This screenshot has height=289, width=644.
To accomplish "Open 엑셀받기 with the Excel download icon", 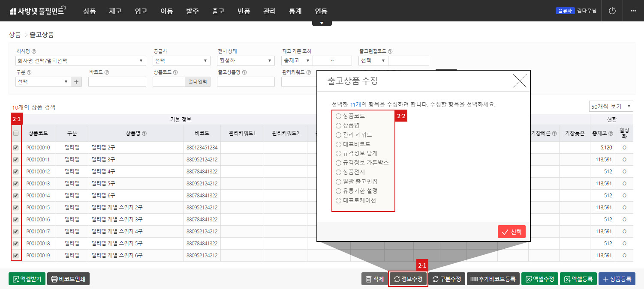I will coord(27,278).
